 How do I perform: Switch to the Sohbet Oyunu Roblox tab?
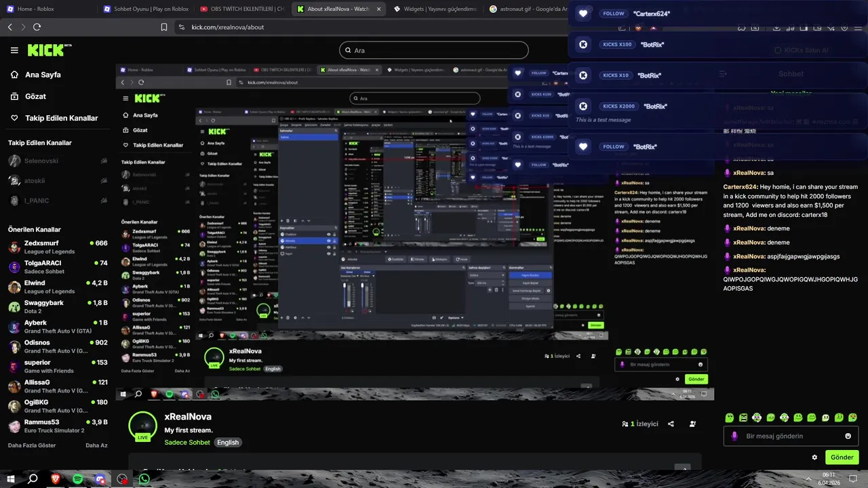(x=146, y=9)
